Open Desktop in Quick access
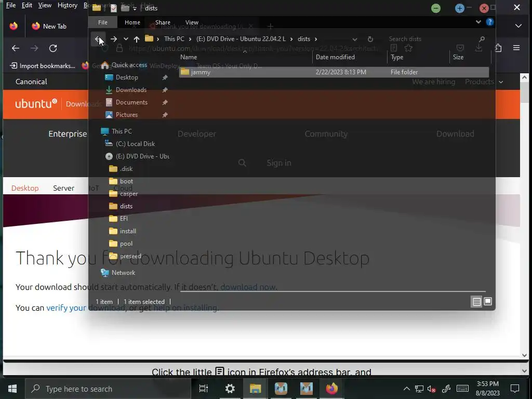The width and height of the screenshot is (532, 399). (127, 77)
